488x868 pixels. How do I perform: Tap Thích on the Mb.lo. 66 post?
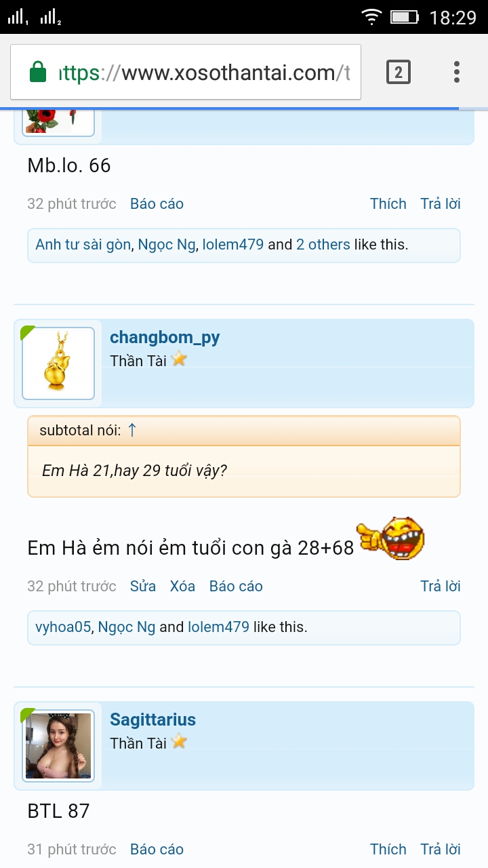pos(388,204)
